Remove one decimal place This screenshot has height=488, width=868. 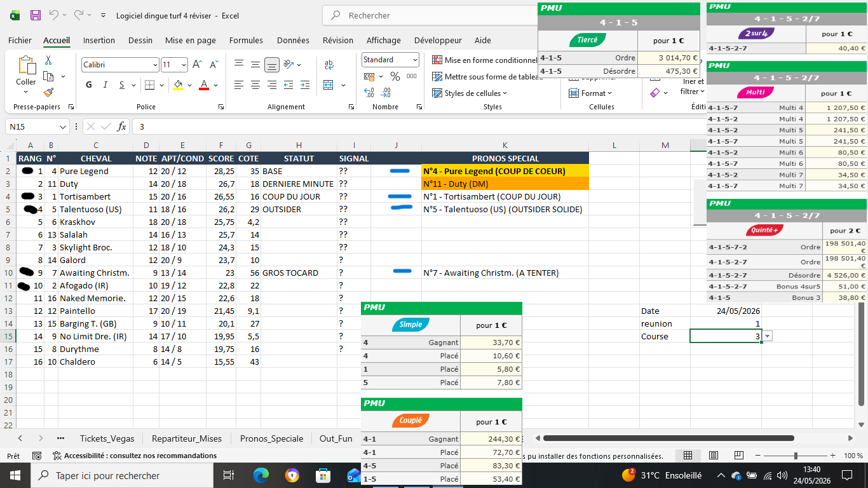coord(386,93)
